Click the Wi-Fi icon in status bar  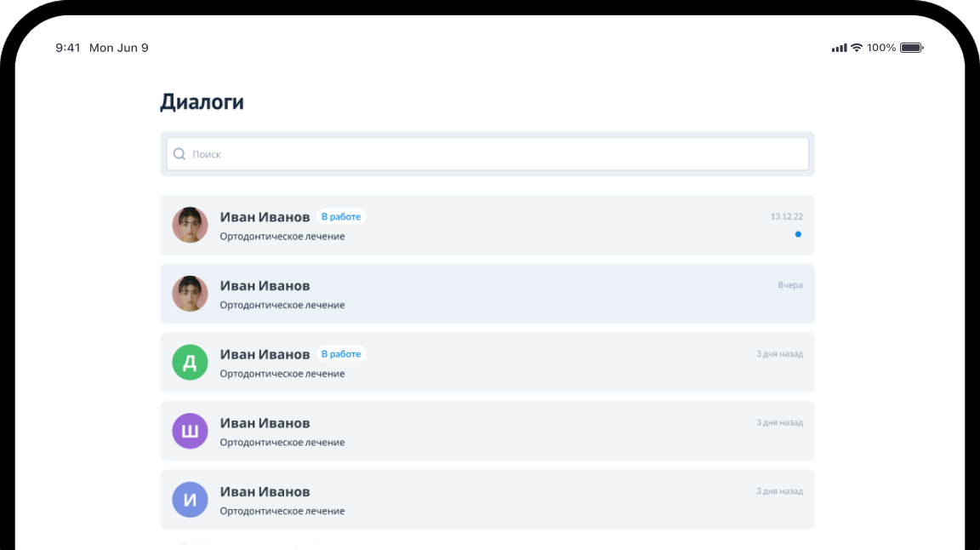[857, 48]
